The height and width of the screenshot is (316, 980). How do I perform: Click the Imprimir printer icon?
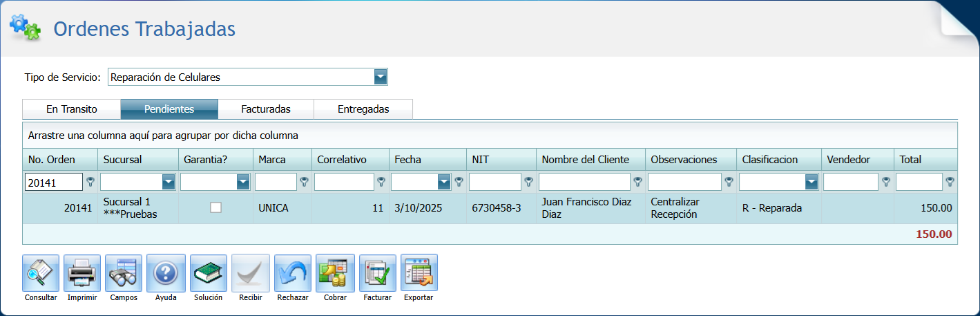pyautogui.click(x=82, y=273)
